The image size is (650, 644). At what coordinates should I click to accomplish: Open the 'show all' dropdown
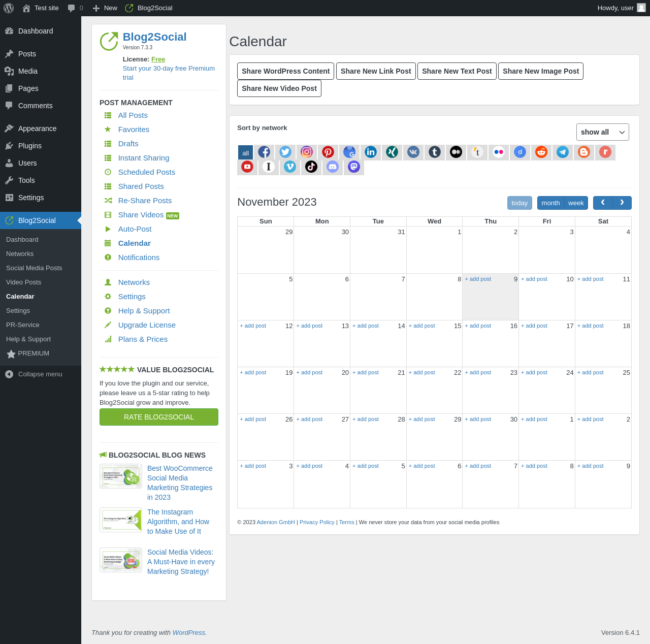click(x=602, y=132)
